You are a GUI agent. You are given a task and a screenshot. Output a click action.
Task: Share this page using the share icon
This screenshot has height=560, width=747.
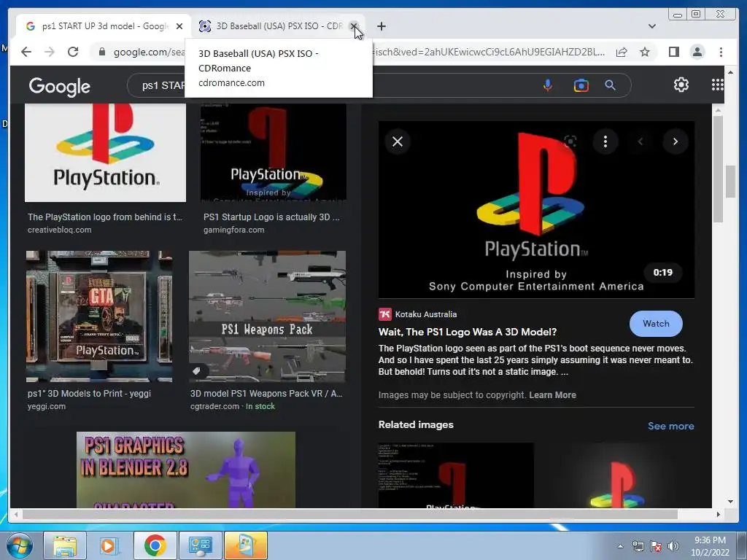(622, 52)
